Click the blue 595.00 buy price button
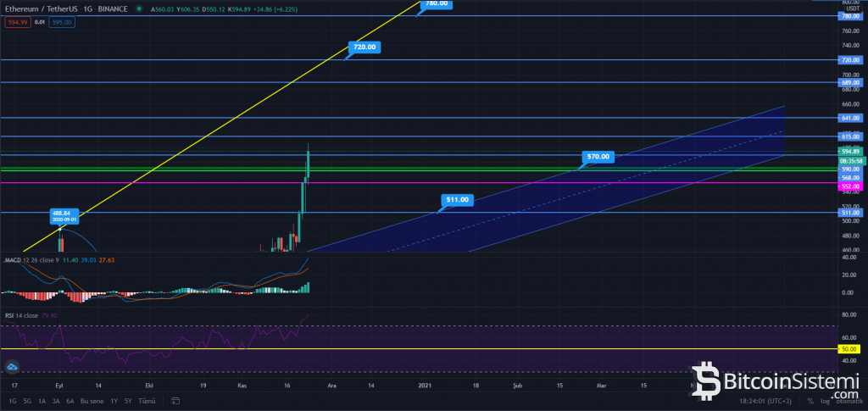Image resolution: width=868 pixels, height=411 pixels. [x=61, y=22]
